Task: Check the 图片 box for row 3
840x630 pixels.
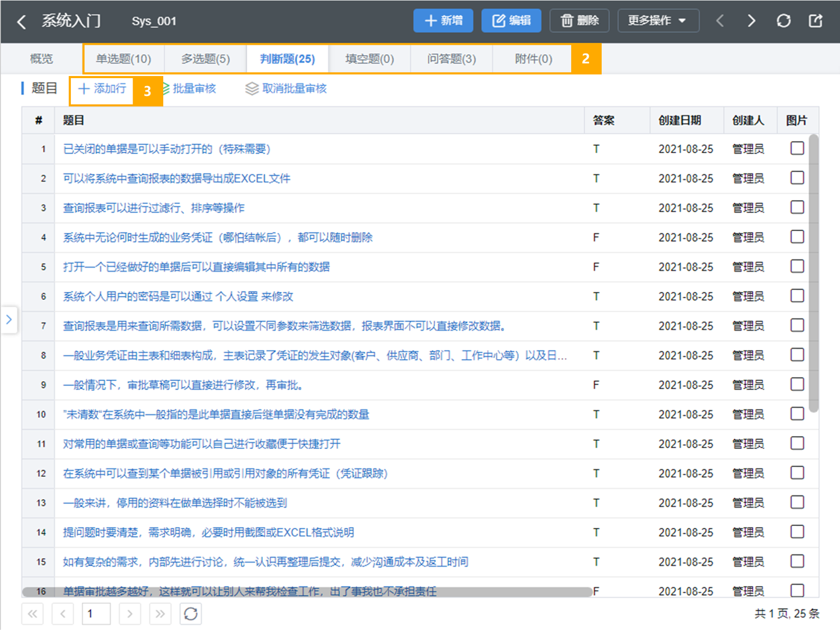Action: (797, 208)
